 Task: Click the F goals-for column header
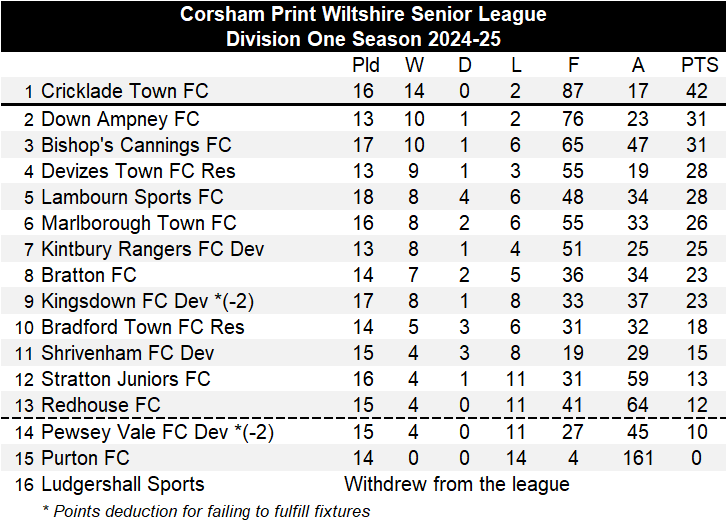(573, 65)
